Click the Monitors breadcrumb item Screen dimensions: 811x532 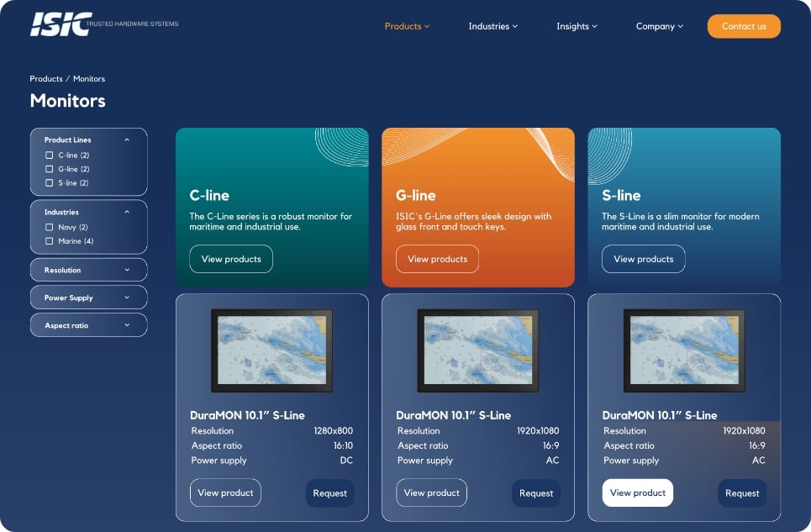click(x=89, y=79)
